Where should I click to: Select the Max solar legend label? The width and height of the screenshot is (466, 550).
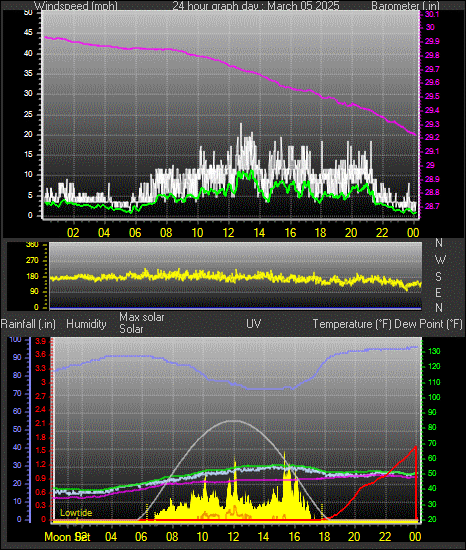[142, 317]
